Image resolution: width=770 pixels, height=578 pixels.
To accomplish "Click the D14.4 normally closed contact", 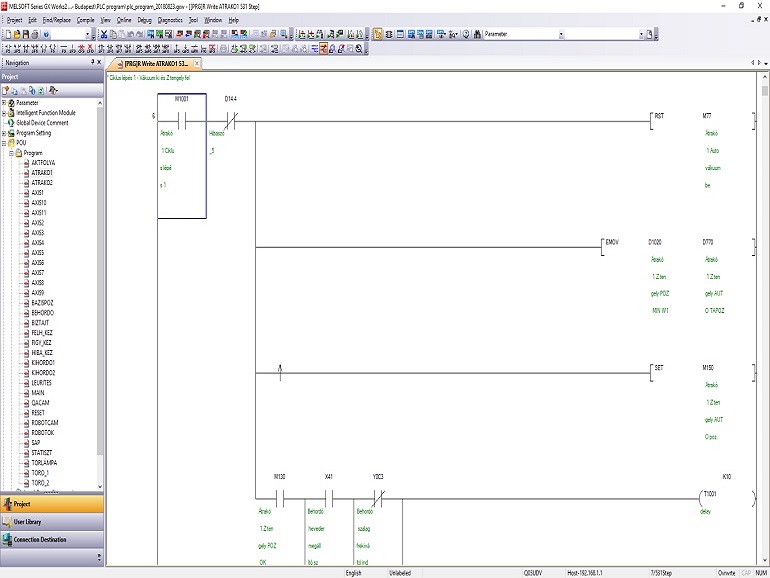I will pos(230,120).
